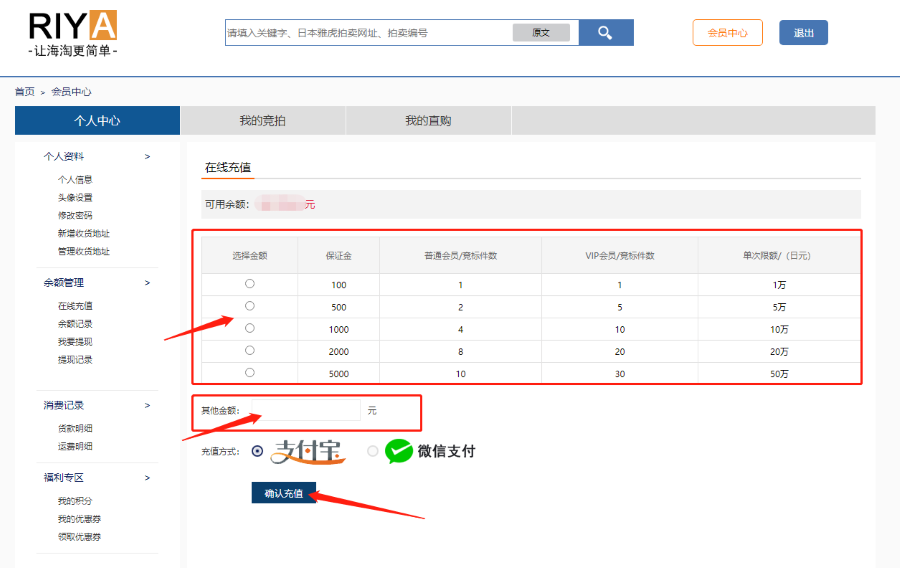900x568 pixels.
Task: Open 余额记录 in the sidebar
Action: pos(75,324)
